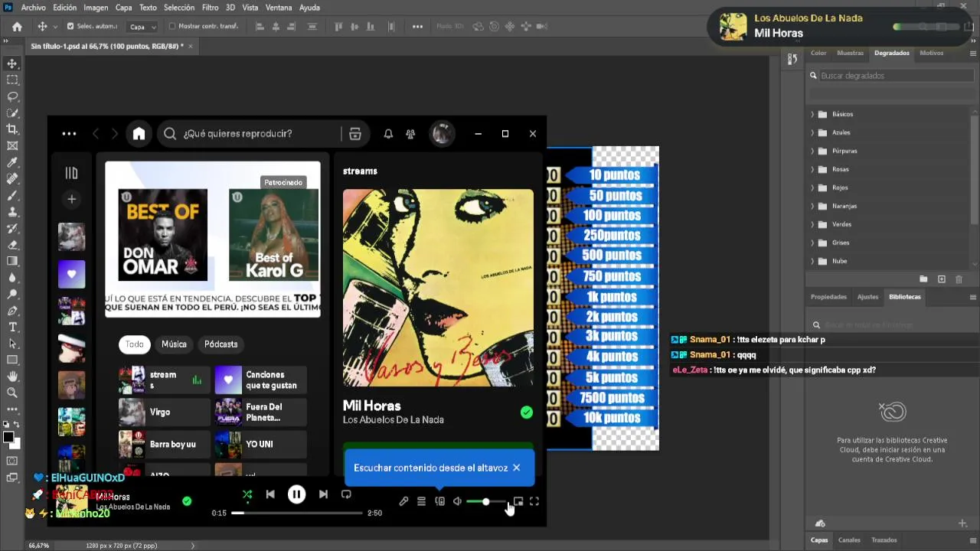The image size is (980, 551).
Task: Dismiss Escuchar contenido desde el altavoz popup
Action: pyautogui.click(x=516, y=468)
